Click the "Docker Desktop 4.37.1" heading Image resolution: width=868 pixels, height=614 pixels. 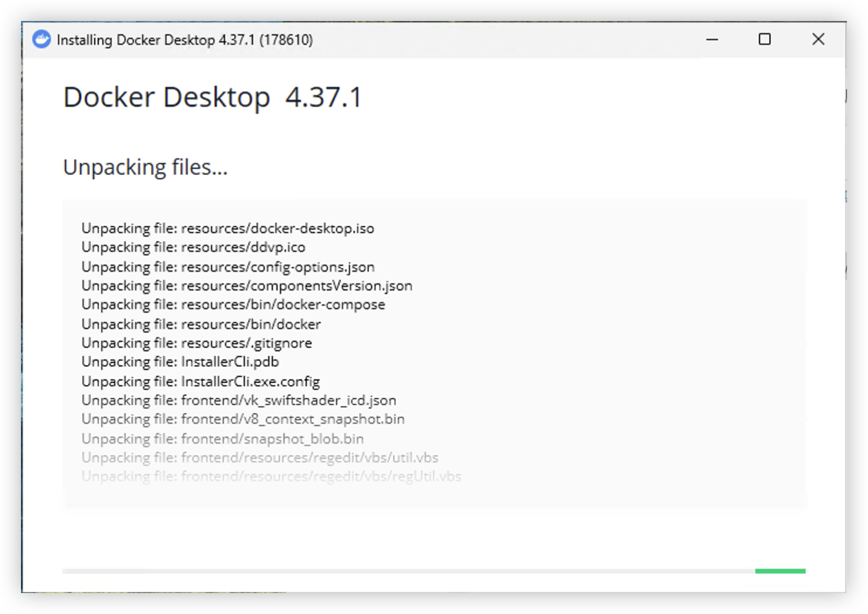213,97
